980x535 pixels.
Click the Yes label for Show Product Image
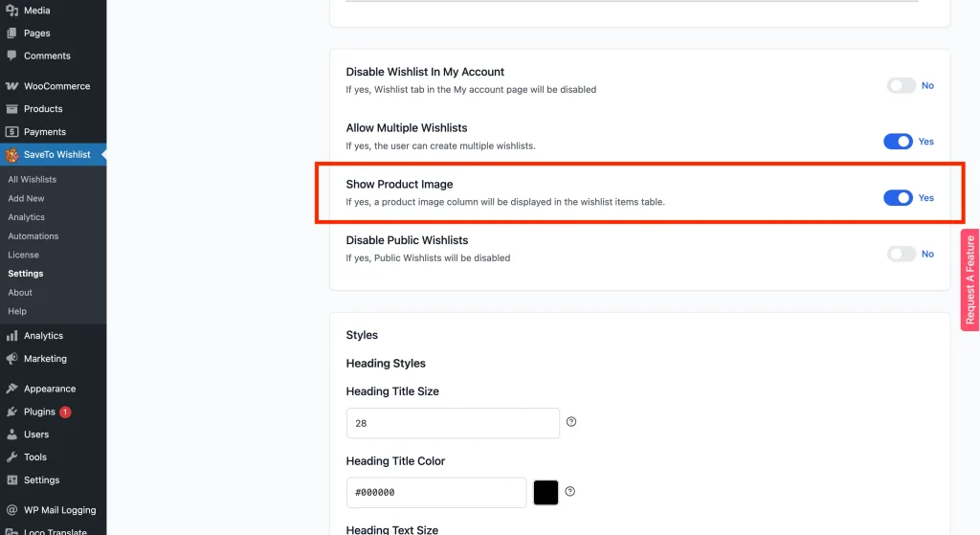click(x=925, y=197)
